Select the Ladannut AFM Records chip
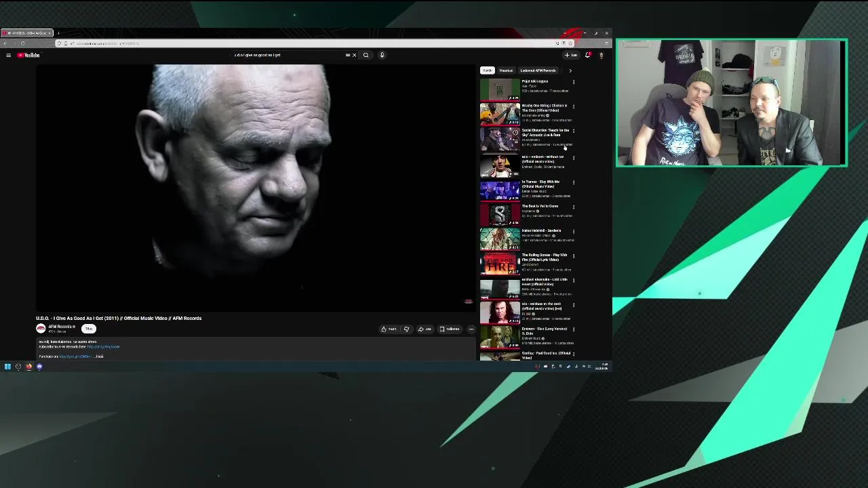This screenshot has width=868, height=488. point(538,70)
